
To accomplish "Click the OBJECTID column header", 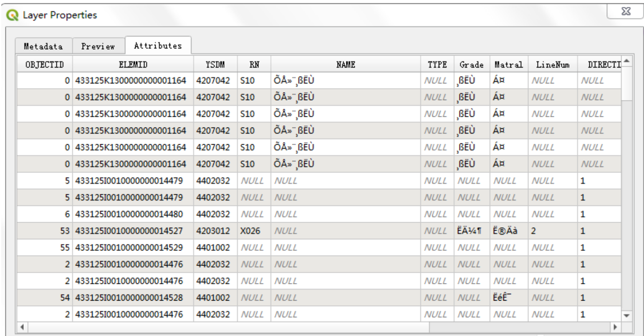I will tap(44, 65).
